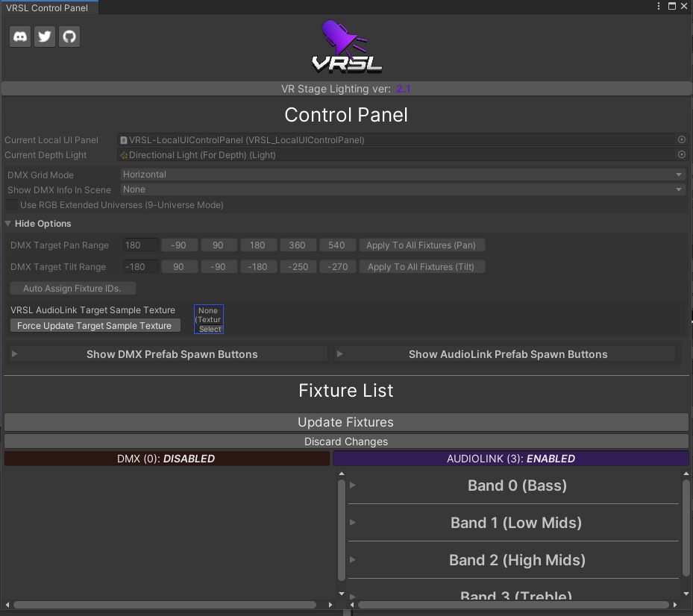Expand Show AudioLink Prefab Spawn Buttons
Image resolution: width=693 pixels, height=616 pixels.
pos(505,354)
